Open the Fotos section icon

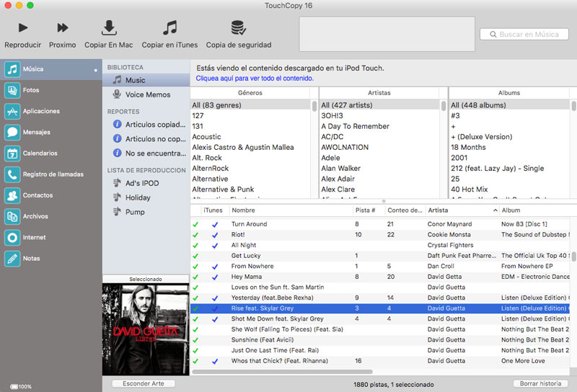click(12, 90)
